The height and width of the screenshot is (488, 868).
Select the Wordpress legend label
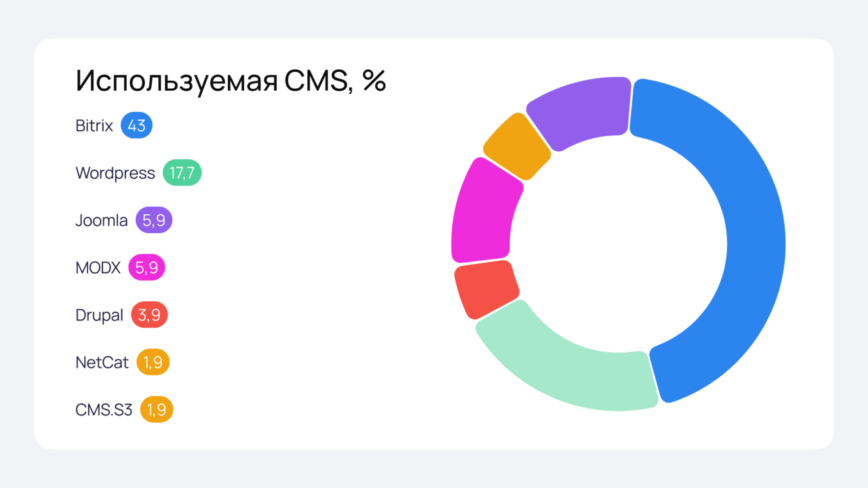(115, 173)
